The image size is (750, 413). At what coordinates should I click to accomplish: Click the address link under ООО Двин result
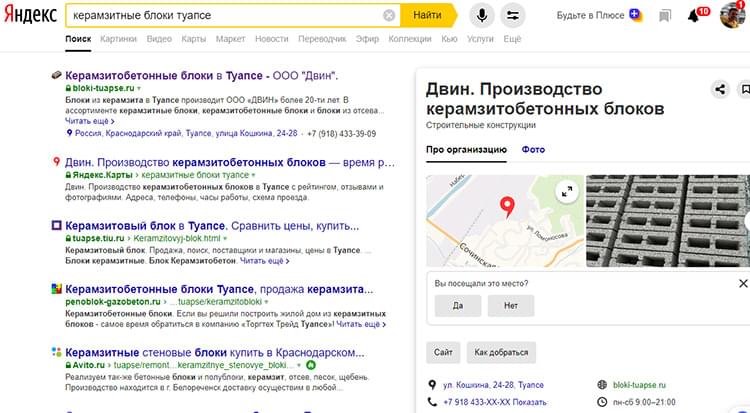pyautogui.click(x=186, y=133)
